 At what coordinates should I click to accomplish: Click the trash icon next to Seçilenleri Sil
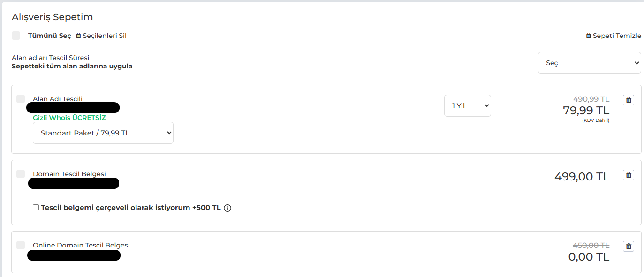point(78,36)
